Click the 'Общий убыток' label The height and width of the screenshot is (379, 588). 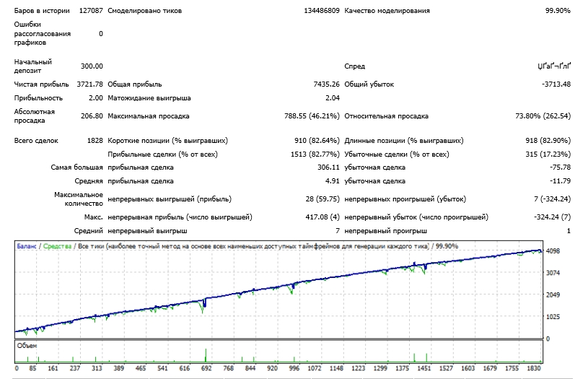(x=369, y=84)
